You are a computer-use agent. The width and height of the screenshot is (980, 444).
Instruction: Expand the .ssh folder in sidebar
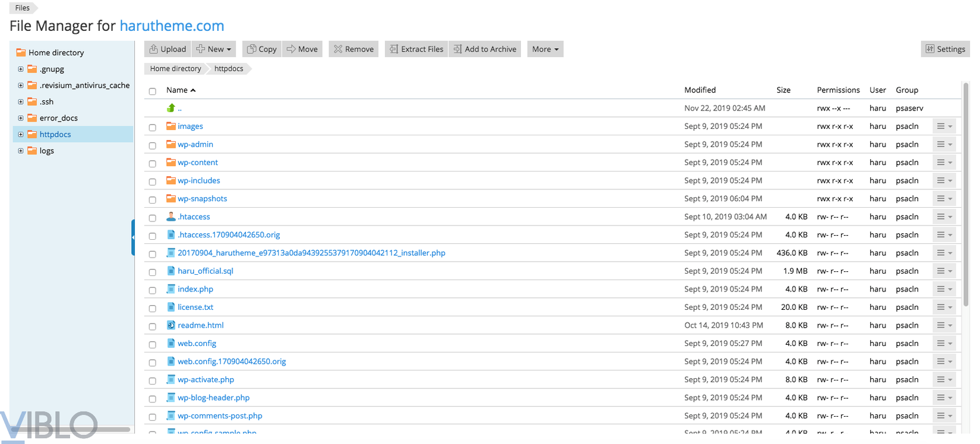[21, 102]
